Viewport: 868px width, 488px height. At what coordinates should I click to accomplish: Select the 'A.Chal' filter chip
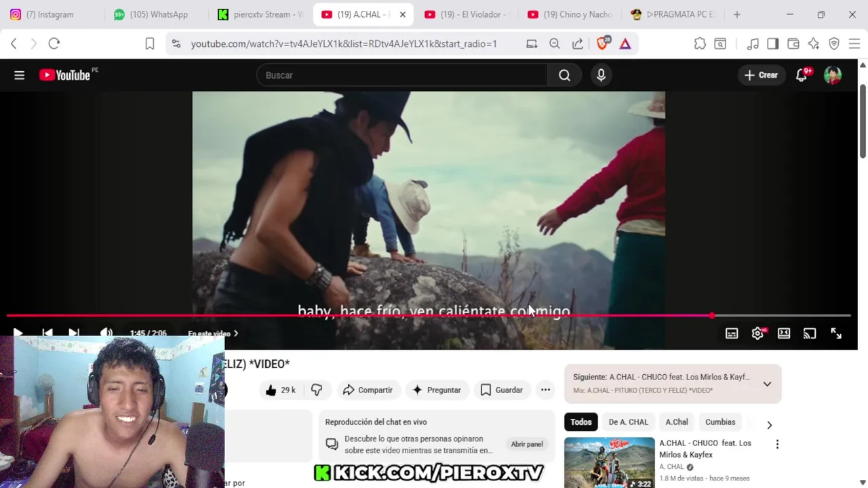coord(677,422)
